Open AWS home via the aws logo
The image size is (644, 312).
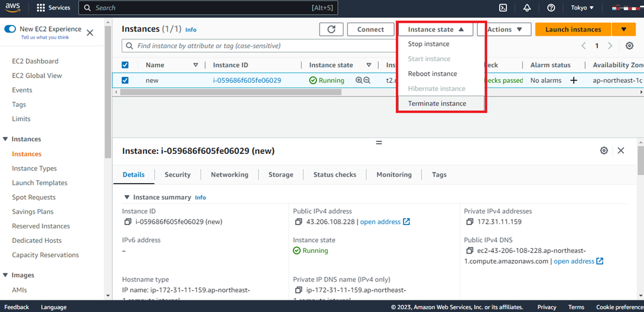(x=13, y=7)
